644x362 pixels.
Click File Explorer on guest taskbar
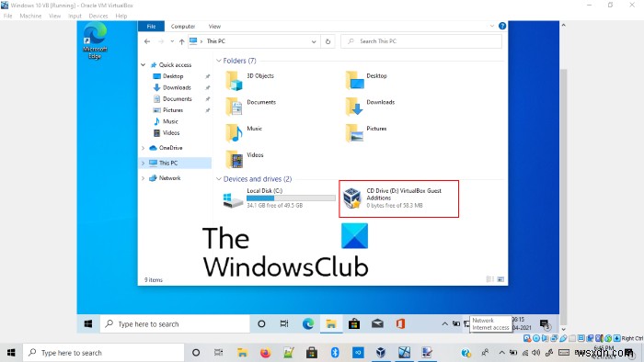(x=331, y=324)
